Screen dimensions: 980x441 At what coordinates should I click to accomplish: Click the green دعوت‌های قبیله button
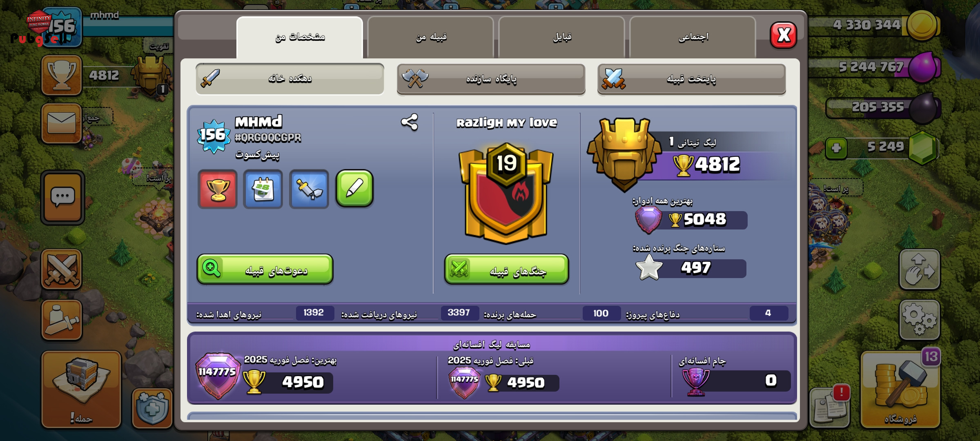coord(265,269)
